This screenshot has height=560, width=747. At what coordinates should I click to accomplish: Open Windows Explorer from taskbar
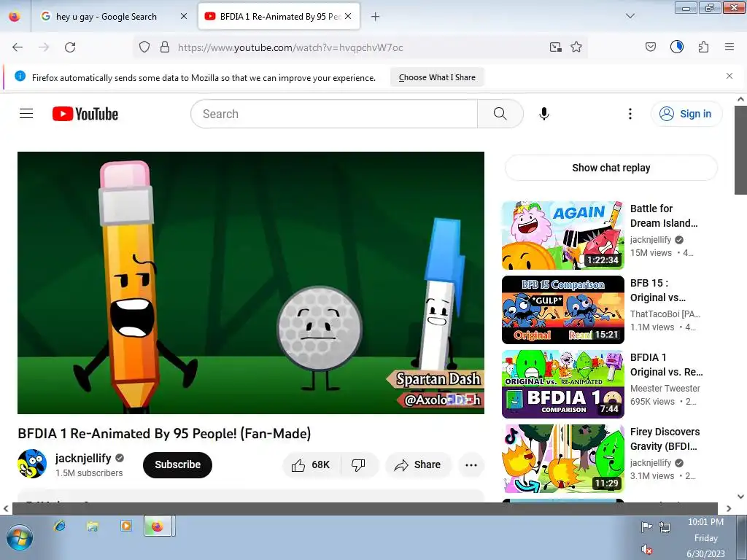(x=93, y=526)
